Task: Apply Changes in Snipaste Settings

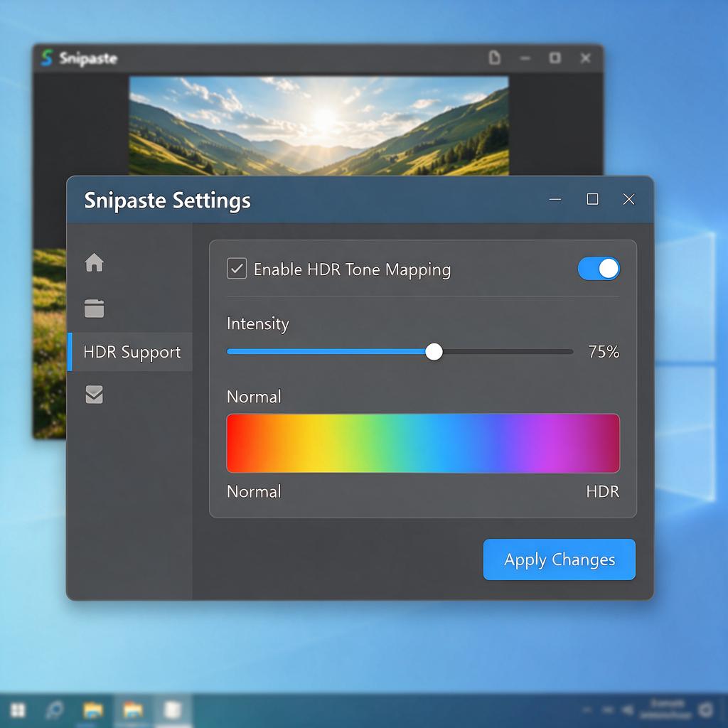Action: tap(560, 560)
